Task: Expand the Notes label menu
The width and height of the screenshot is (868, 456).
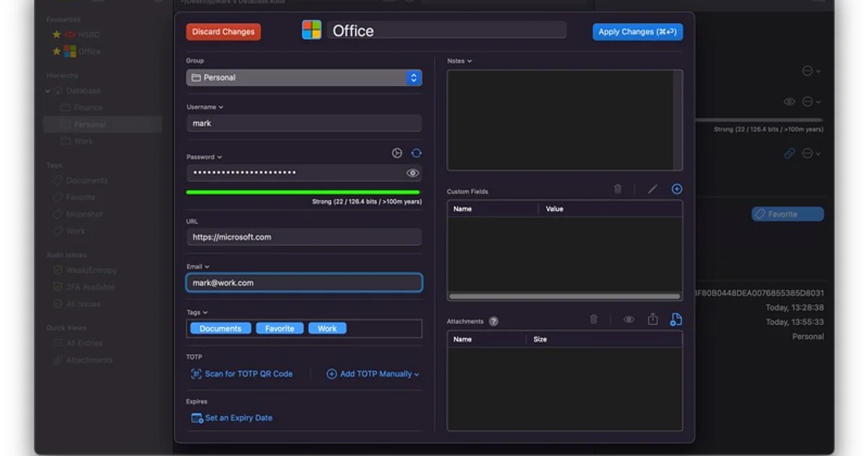Action: [459, 61]
